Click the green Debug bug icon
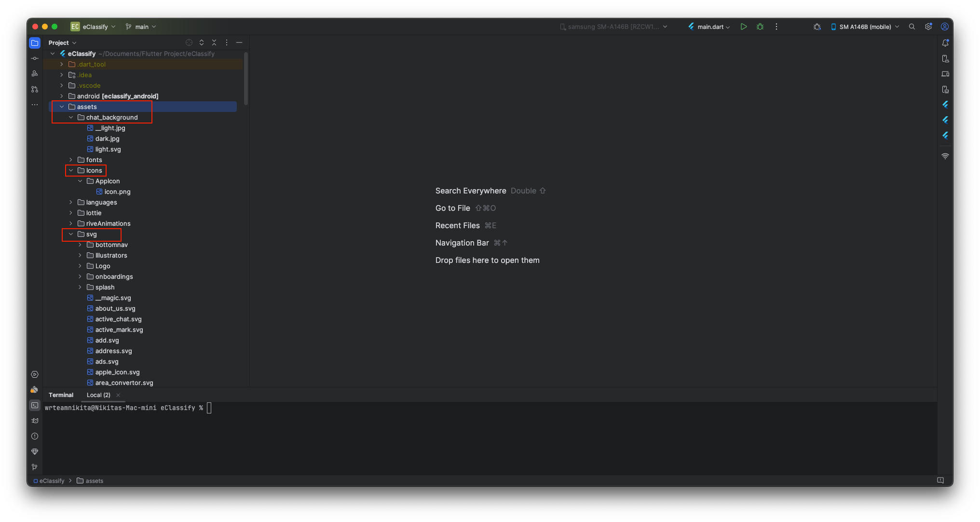The image size is (980, 522). [x=760, y=27]
